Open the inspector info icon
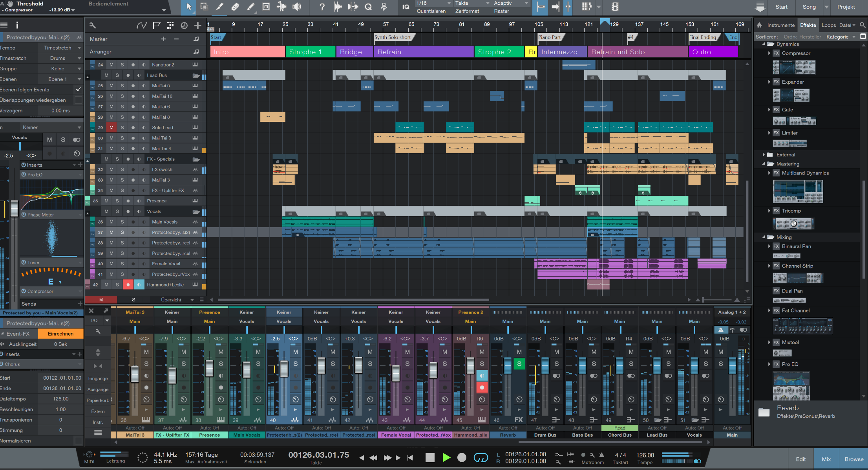 [17, 25]
